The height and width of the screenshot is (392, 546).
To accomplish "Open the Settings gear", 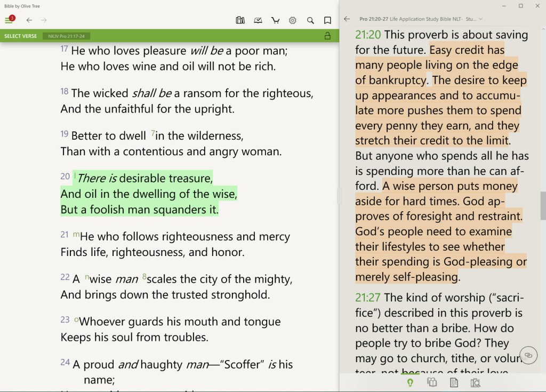I will (x=292, y=20).
